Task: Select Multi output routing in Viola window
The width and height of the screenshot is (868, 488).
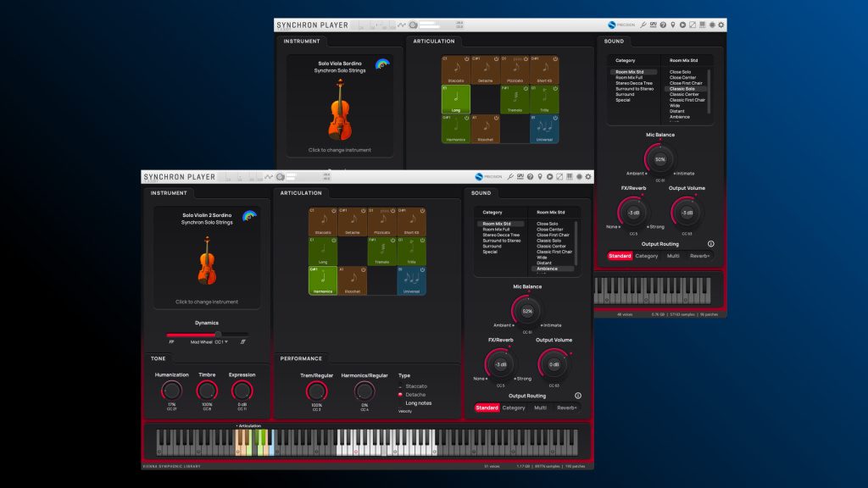Action: tap(673, 256)
